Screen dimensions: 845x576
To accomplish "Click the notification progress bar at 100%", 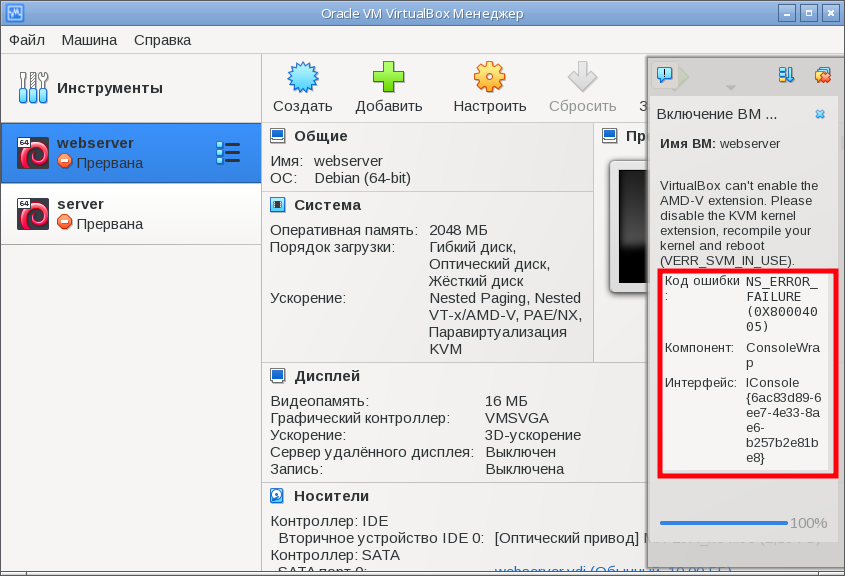I will (x=723, y=523).
